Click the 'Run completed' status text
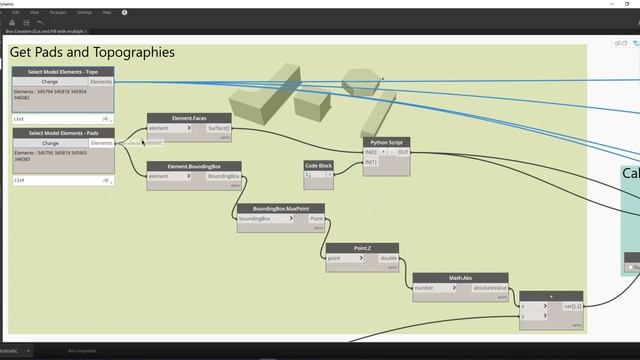The width and height of the screenshot is (640, 360). click(82, 351)
